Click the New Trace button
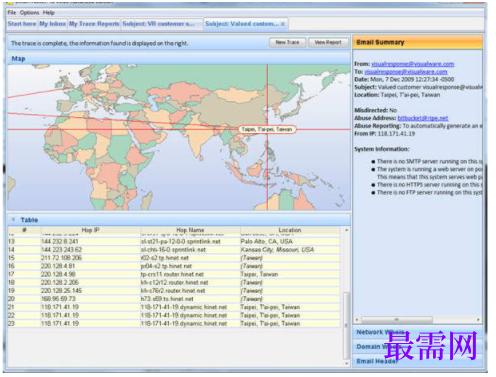The width and height of the screenshot is (496, 377). [x=287, y=43]
